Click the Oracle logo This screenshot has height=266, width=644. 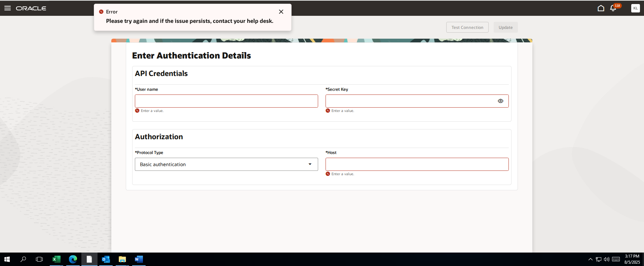coord(31,8)
